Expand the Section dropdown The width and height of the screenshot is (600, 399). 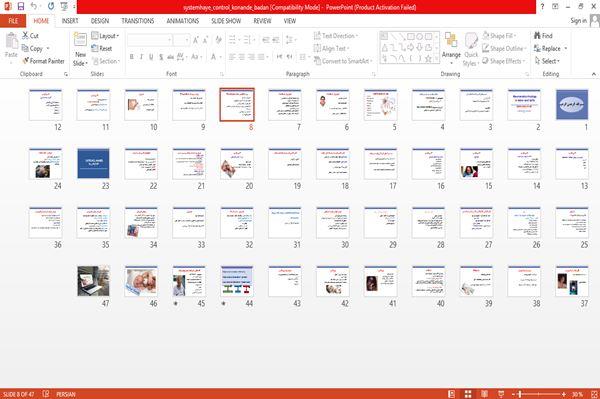[x=106, y=61]
